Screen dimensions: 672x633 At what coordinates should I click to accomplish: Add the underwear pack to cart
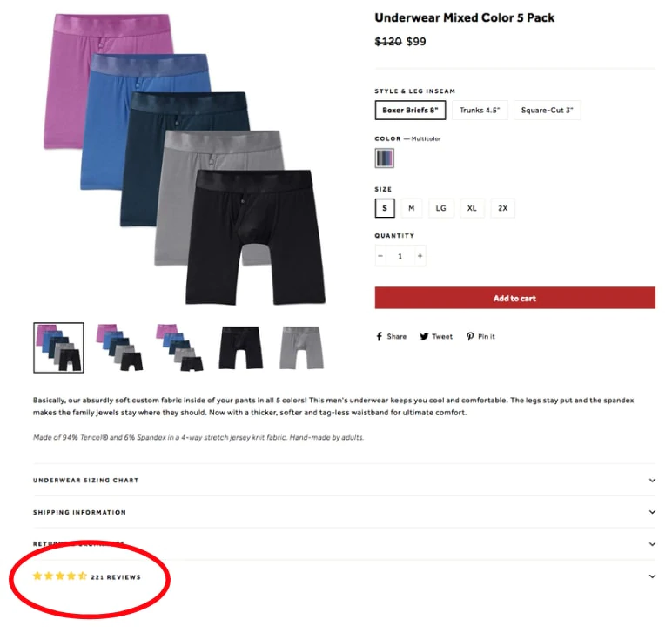tap(514, 299)
